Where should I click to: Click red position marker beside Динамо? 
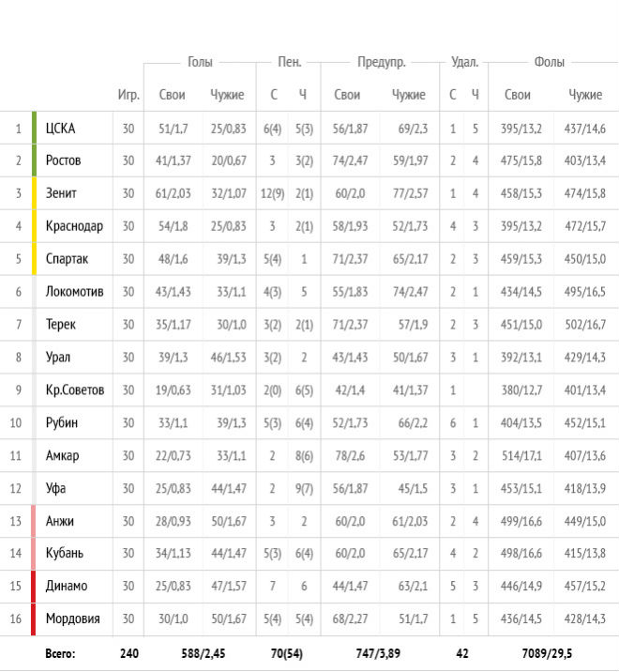click(x=34, y=587)
